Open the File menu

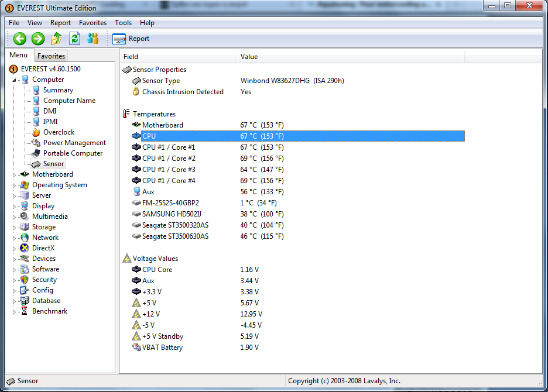pos(14,23)
